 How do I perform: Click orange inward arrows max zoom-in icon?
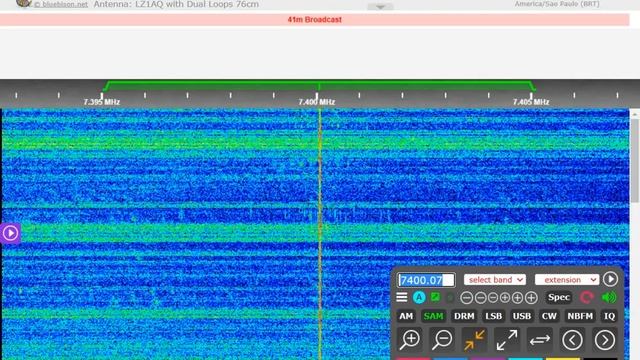pos(474,340)
